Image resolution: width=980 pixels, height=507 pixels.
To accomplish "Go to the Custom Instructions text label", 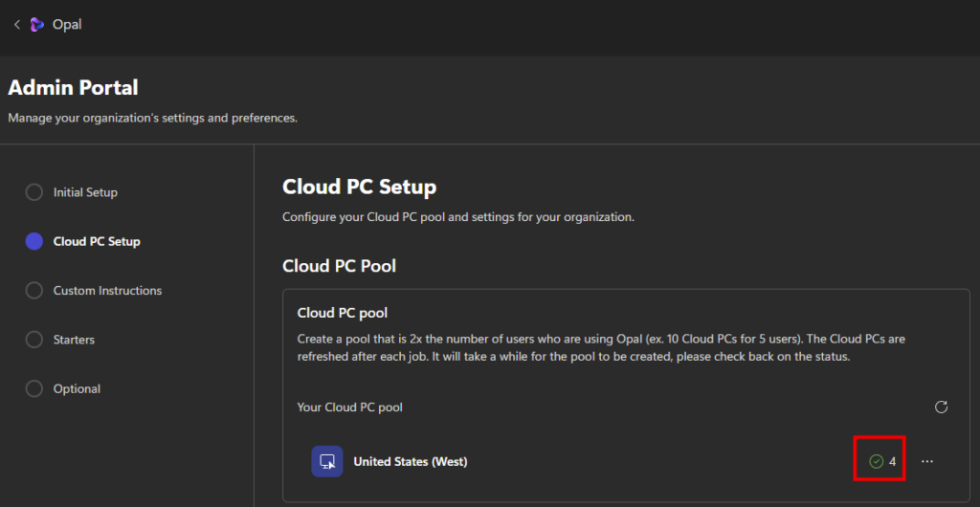I will [x=107, y=291].
